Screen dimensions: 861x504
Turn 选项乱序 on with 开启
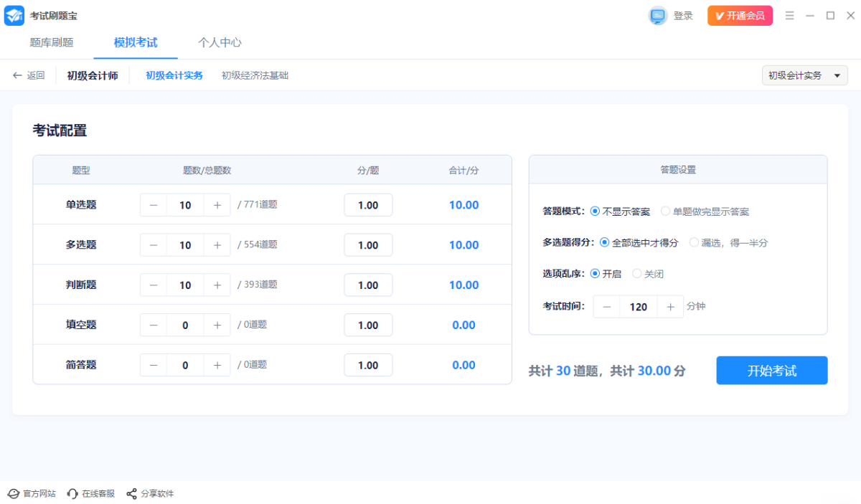(x=606, y=274)
